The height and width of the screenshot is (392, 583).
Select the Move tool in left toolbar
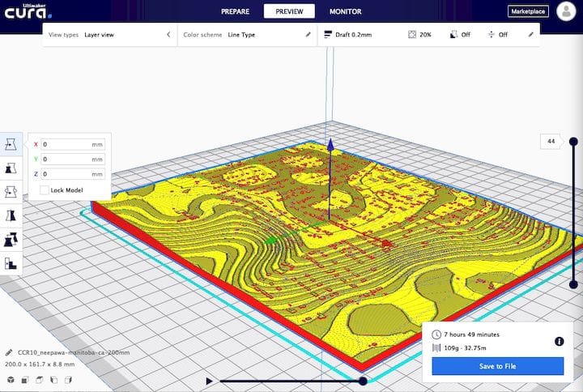[11, 144]
